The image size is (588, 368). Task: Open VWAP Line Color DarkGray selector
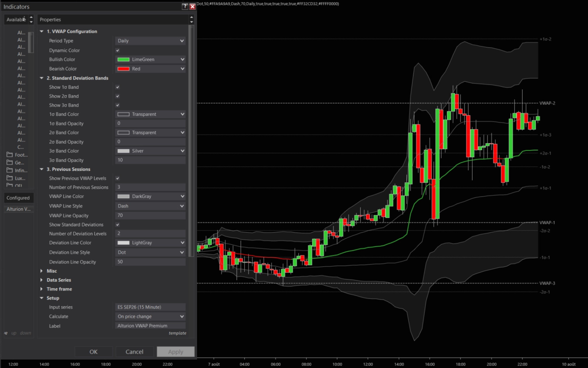click(150, 197)
